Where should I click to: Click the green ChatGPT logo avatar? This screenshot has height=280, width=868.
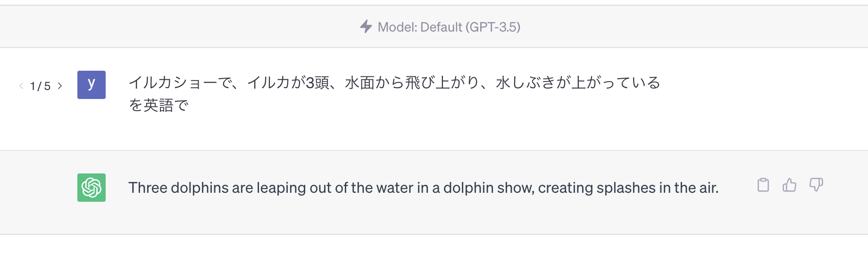point(92,188)
